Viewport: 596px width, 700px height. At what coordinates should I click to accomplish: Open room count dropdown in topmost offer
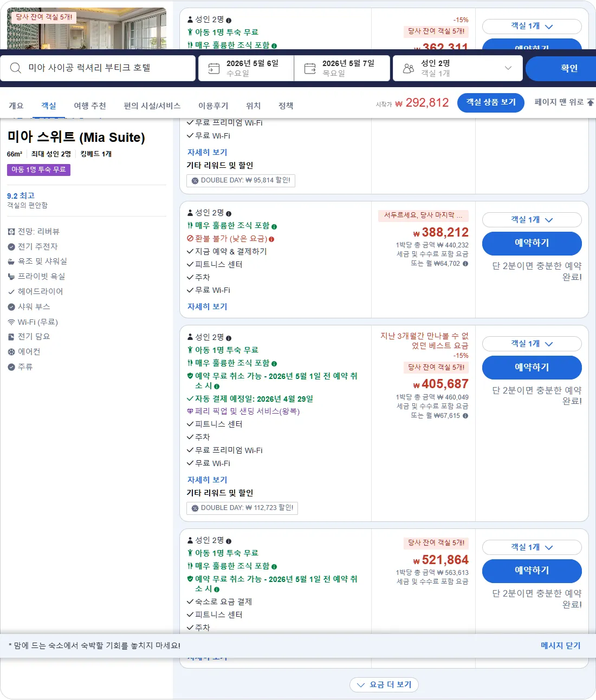[x=532, y=26]
